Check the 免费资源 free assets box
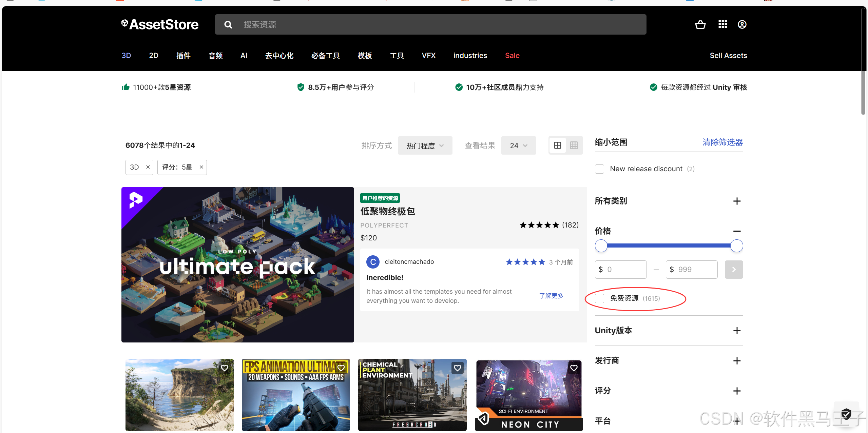 tap(599, 298)
